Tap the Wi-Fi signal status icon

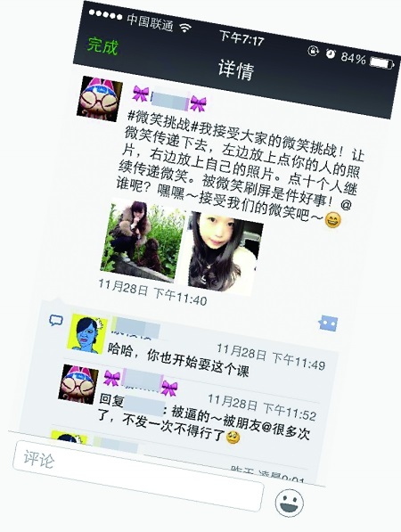tap(185, 28)
